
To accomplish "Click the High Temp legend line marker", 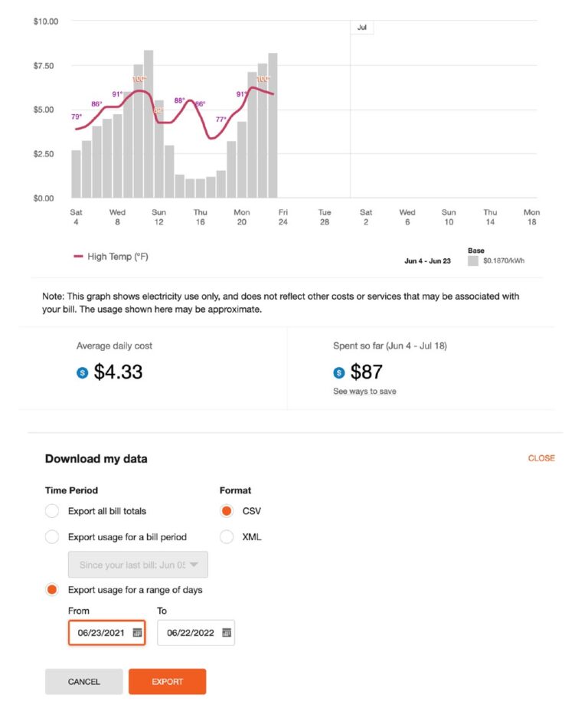I will 78,257.
